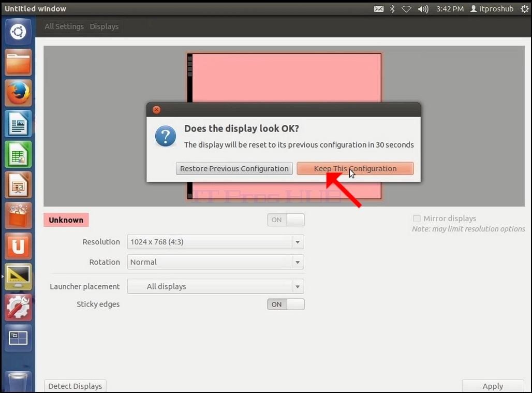
Task: Expand the Resolution dropdown
Action: [x=215, y=242]
